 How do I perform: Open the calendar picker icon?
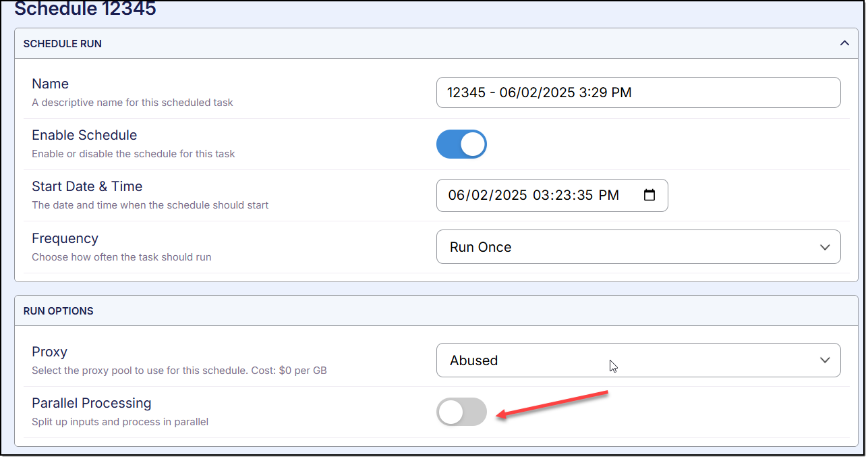[x=649, y=196]
